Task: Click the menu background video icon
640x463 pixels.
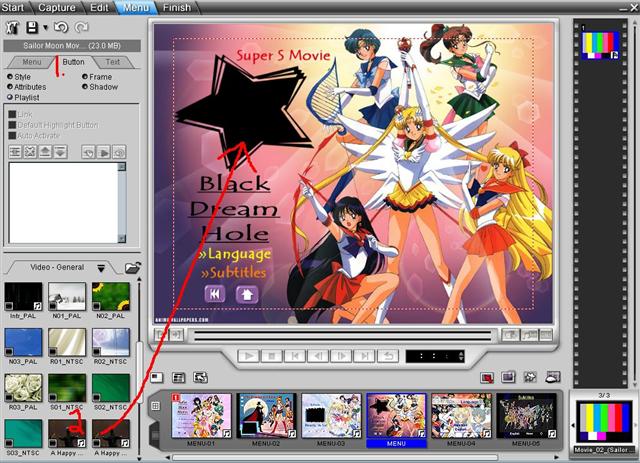Action: click(509, 377)
